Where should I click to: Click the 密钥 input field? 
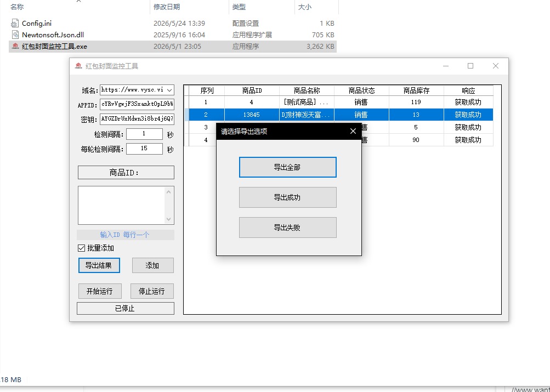[137, 119]
